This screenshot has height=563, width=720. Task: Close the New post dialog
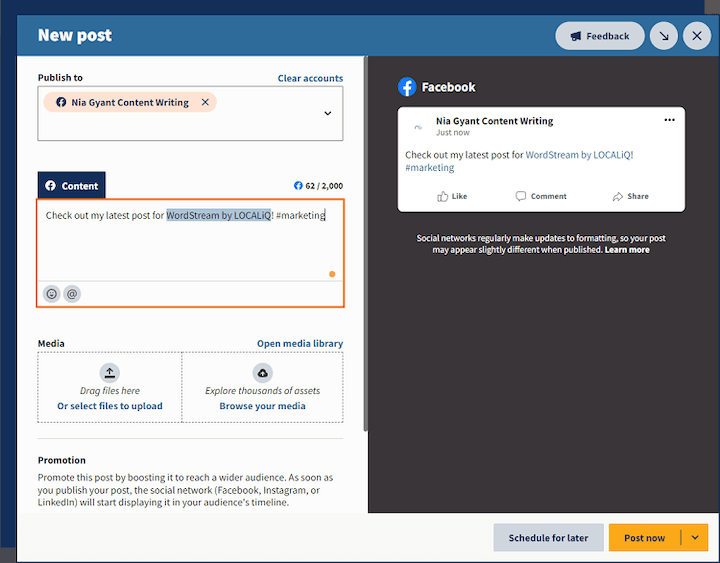click(697, 36)
